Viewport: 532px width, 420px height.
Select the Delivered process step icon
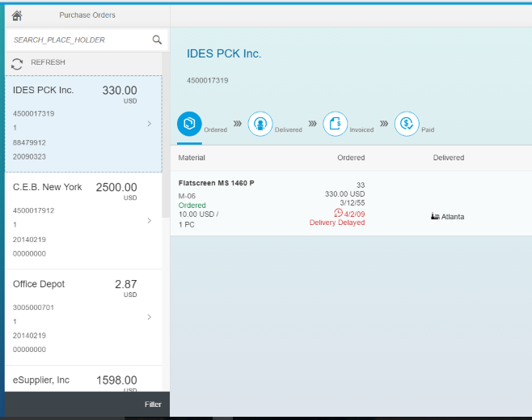tap(260, 124)
